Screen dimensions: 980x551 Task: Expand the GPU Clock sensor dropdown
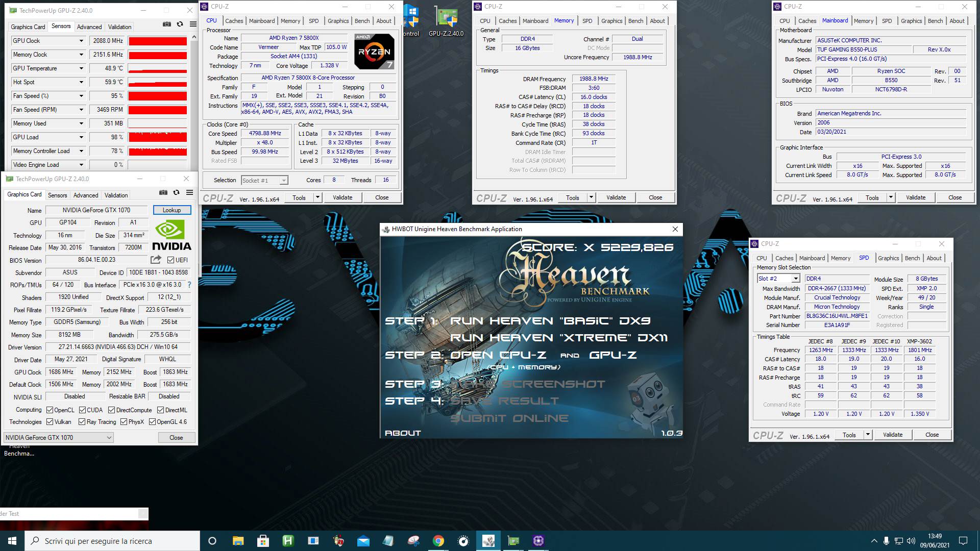coord(81,41)
